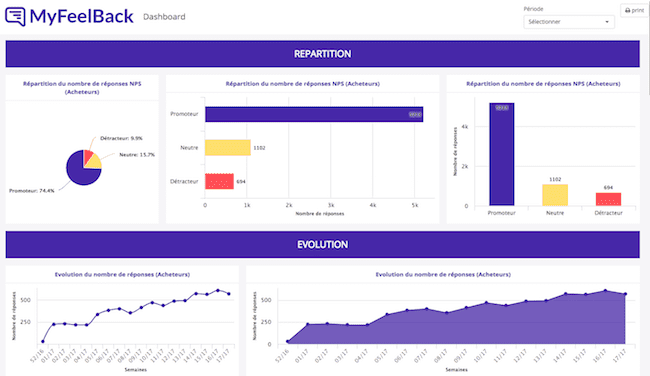This screenshot has height=376, width=650.
Task: Click the last data point of the area chart
Action: [625, 294]
